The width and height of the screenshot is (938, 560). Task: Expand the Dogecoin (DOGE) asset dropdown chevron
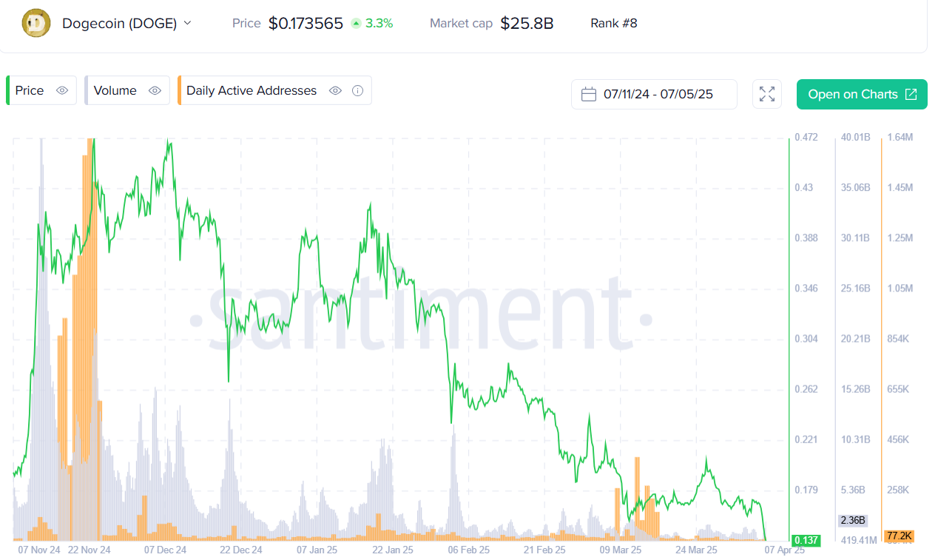click(187, 23)
